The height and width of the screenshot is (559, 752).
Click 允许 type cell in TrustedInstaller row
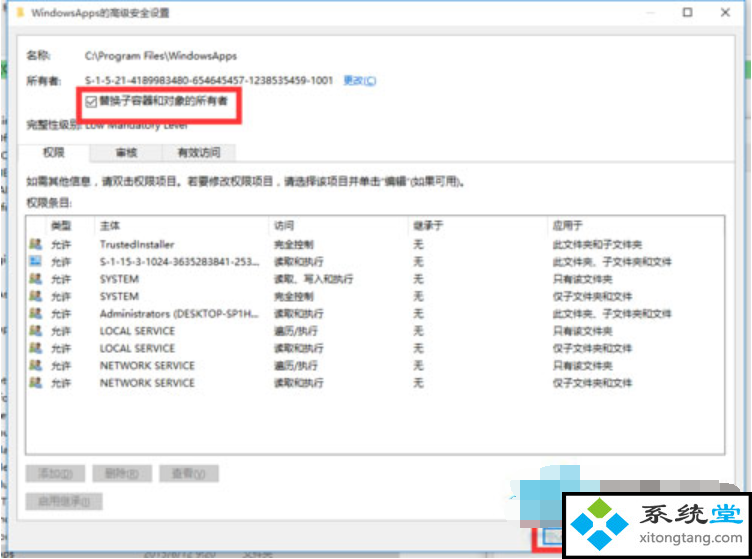(x=61, y=245)
